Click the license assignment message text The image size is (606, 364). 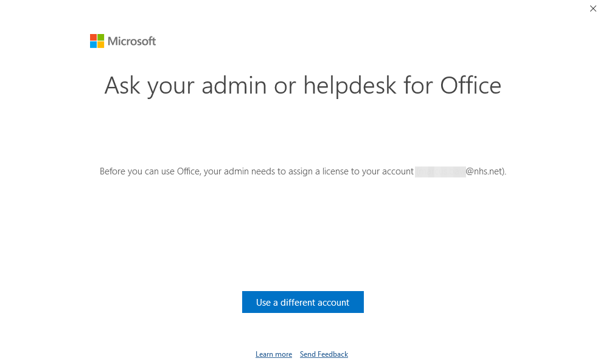(302, 171)
